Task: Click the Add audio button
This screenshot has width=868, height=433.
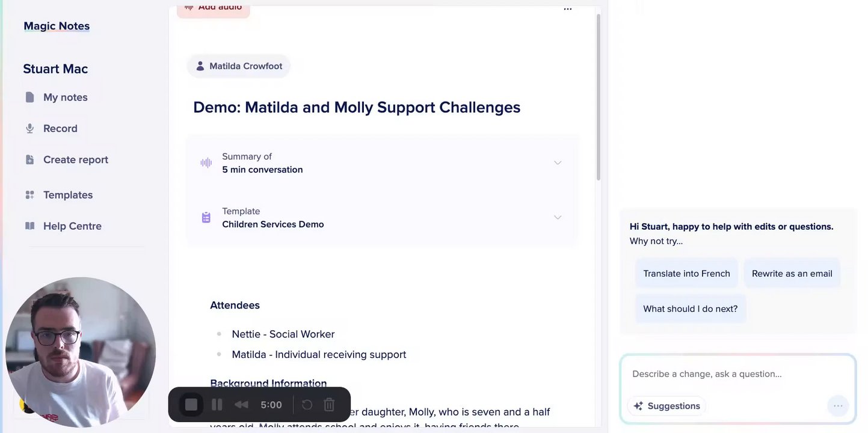Action: click(213, 8)
